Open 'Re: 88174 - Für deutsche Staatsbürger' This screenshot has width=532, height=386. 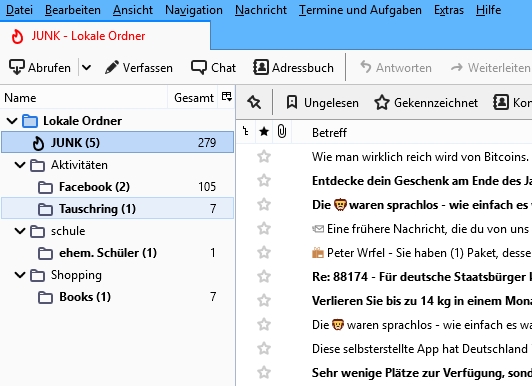422,277
